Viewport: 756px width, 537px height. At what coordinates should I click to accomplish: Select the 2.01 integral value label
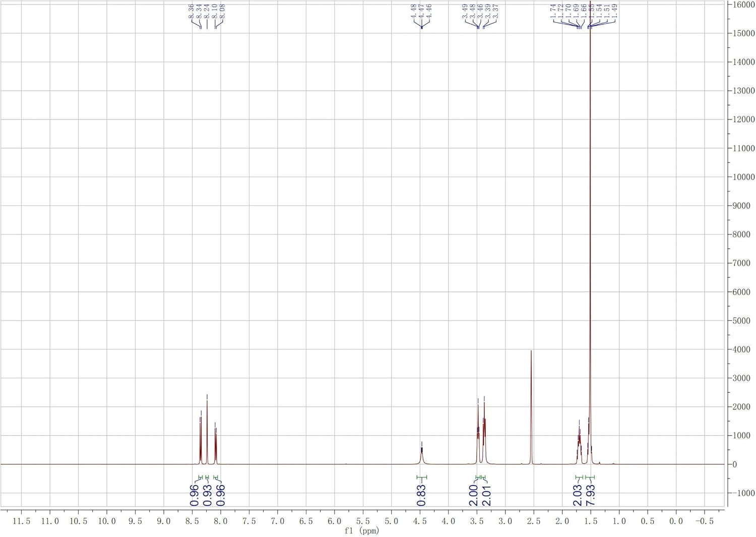pyautogui.click(x=486, y=495)
